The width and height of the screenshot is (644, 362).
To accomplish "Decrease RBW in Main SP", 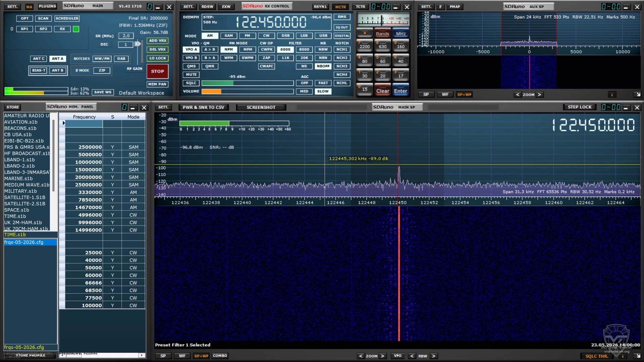I will pos(412,356).
